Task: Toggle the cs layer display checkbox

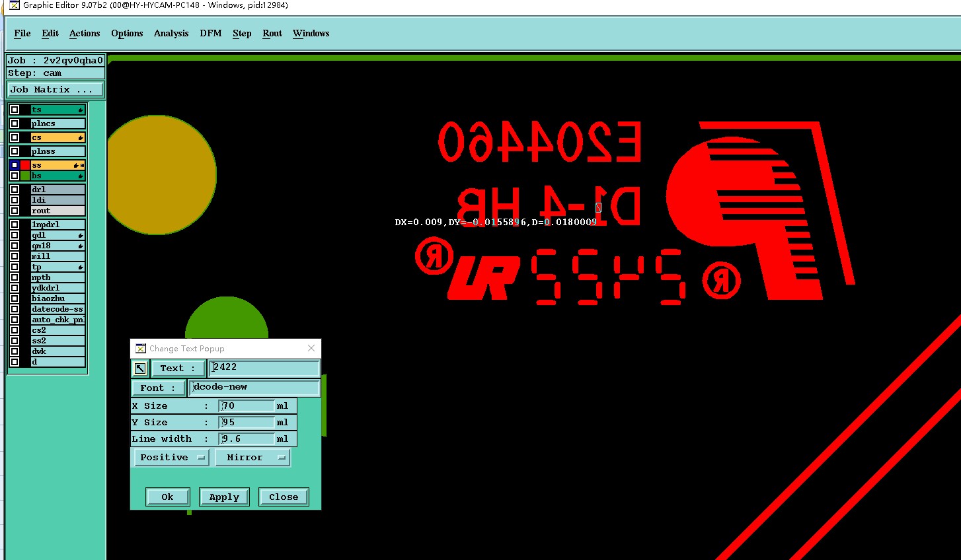Action: coord(15,137)
